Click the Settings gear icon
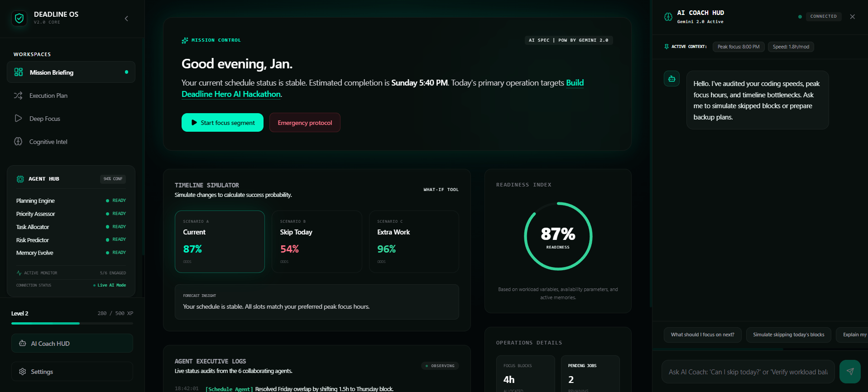 (x=23, y=372)
